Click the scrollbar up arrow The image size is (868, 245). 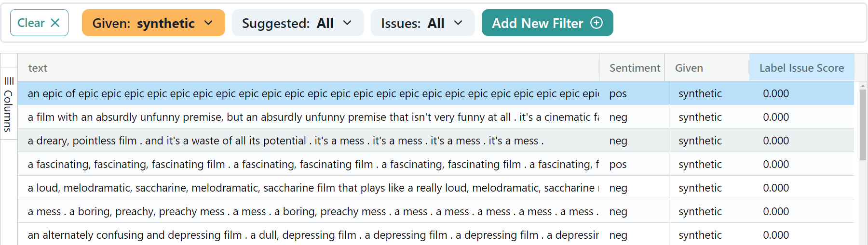[x=863, y=85]
